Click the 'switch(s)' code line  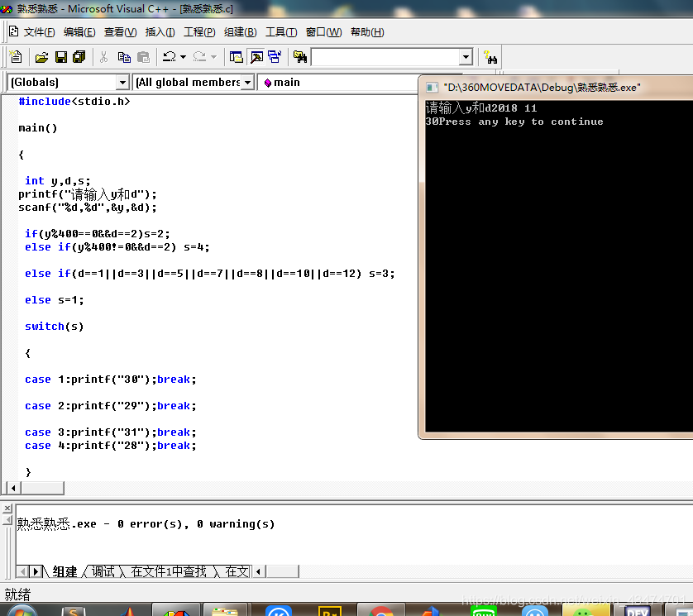coord(54,327)
